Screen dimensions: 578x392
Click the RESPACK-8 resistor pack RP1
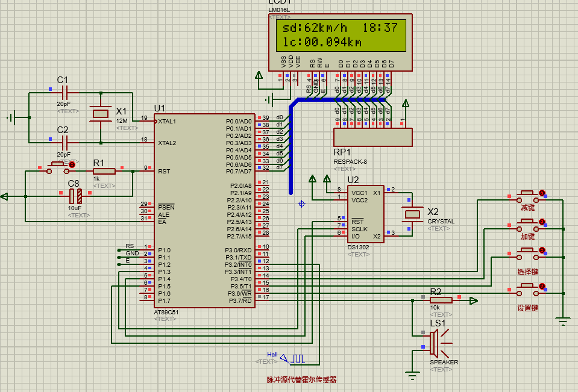(x=374, y=137)
